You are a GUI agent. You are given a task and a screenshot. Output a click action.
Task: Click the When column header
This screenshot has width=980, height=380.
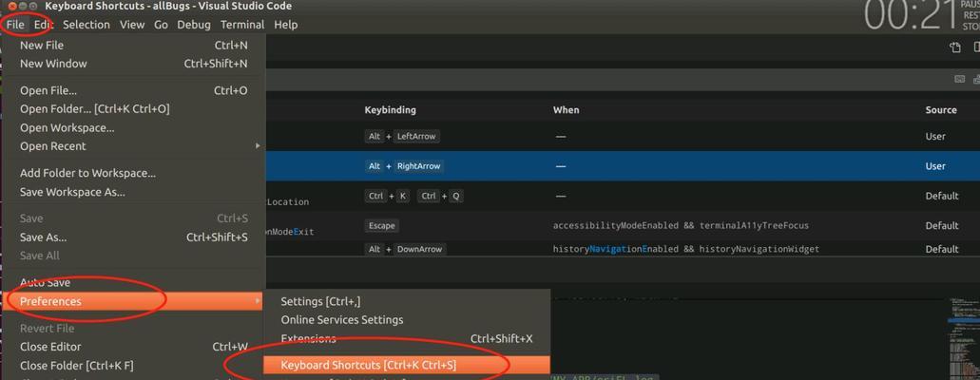pos(566,110)
